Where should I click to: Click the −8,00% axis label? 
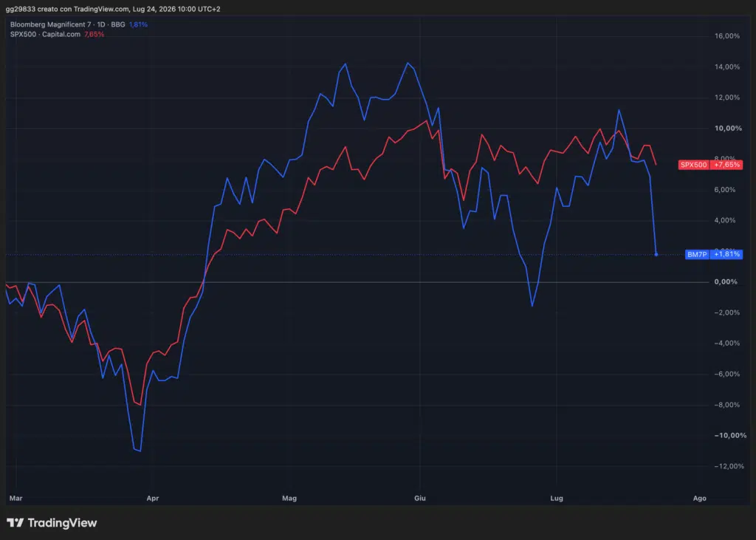pos(727,405)
